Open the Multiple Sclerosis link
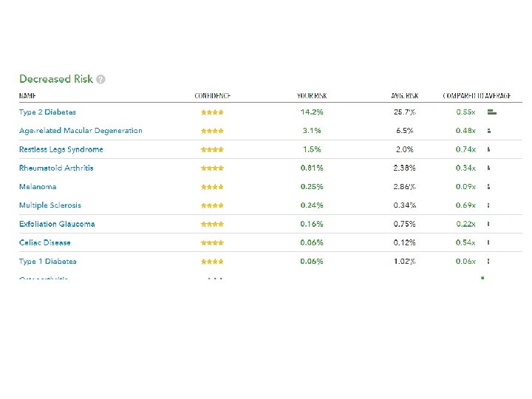The width and height of the screenshot is (532, 399). [50, 205]
